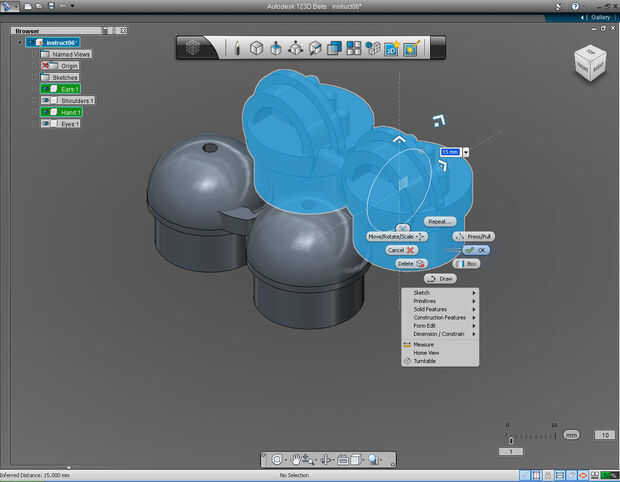Click the visual style sphere icon
The width and height of the screenshot is (620, 482).
point(373,459)
